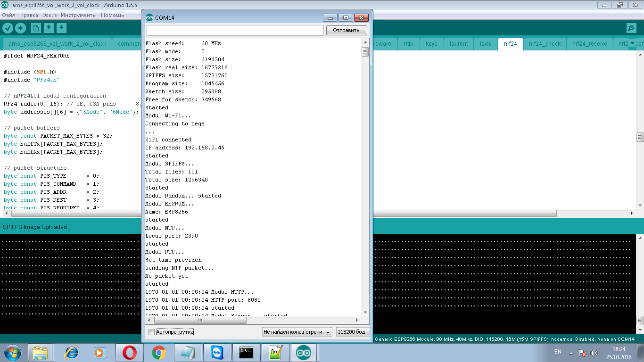The image size is (644, 362).
Task: Upload the sketch with the arrow icon
Action: [x=20, y=28]
